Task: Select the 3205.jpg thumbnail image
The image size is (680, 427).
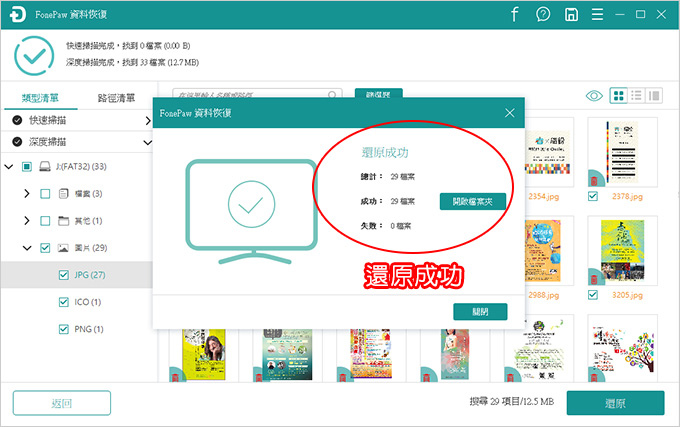Action: coord(622,251)
